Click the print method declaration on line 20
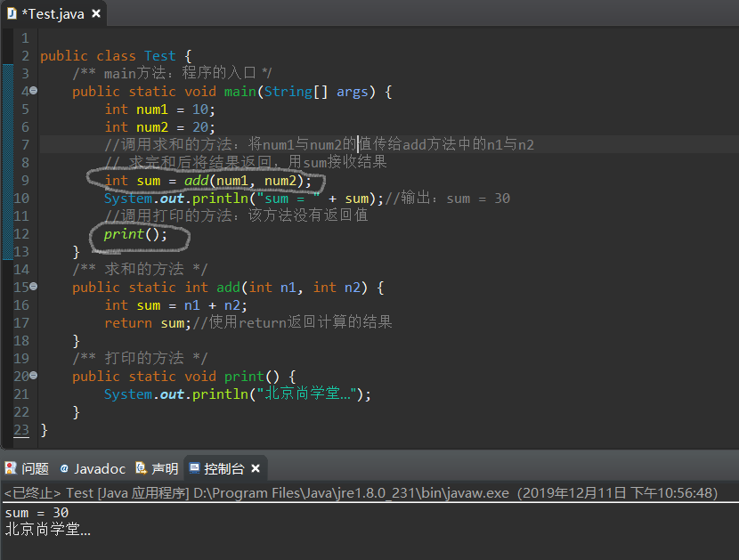The height and width of the screenshot is (560, 739). pos(183,377)
